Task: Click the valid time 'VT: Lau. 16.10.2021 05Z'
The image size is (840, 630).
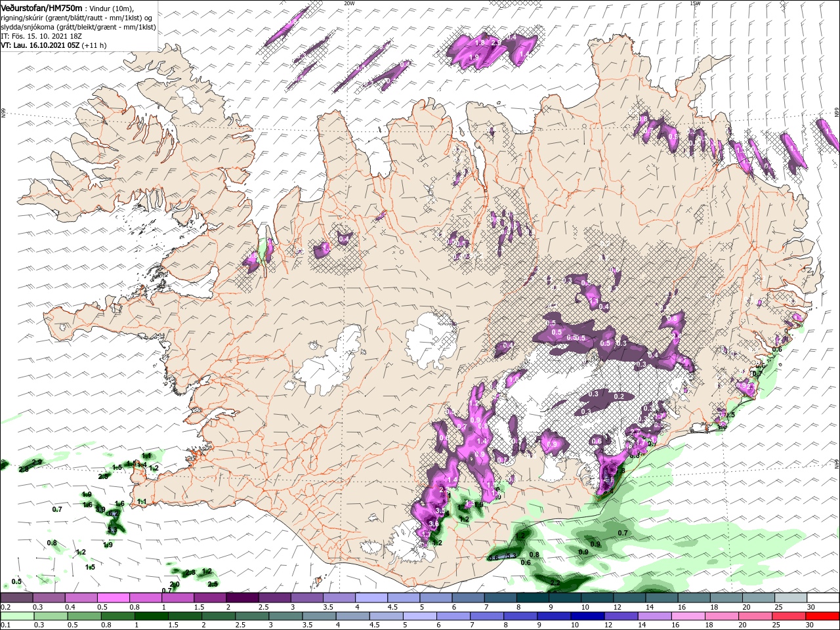Action: point(39,45)
